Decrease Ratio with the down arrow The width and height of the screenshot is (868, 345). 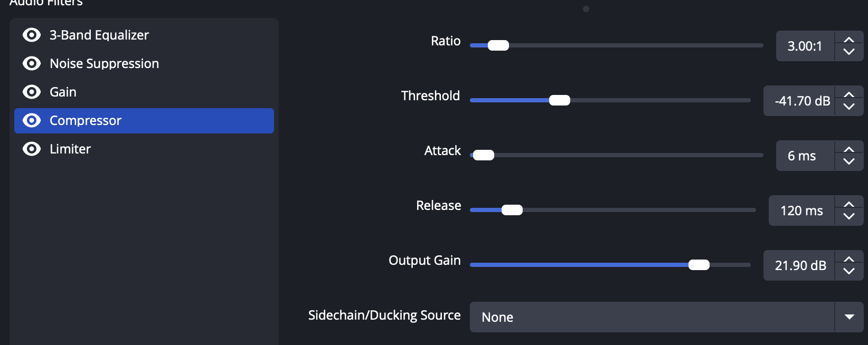(849, 52)
